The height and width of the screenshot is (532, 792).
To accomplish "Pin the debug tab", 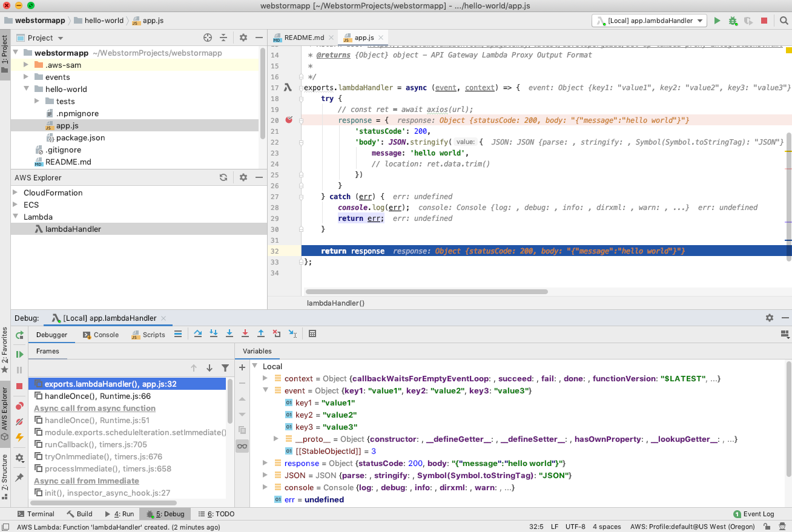I will [x=19, y=478].
